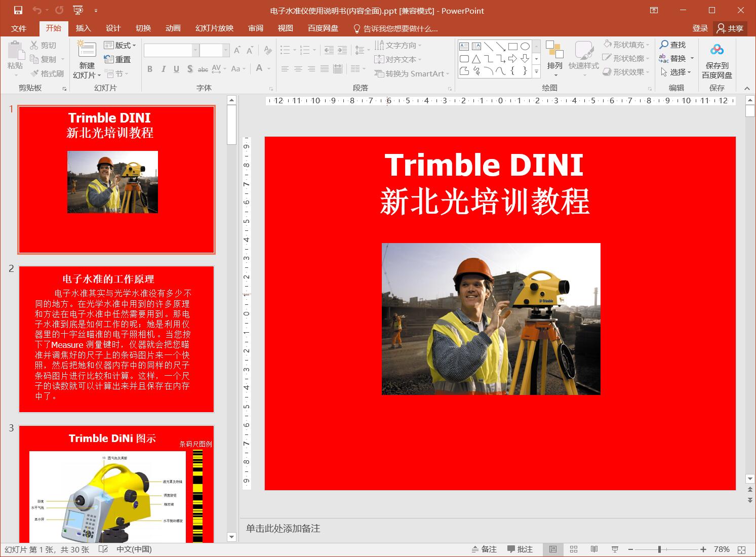The width and height of the screenshot is (756, 557).
Task: Convert text to SmartArt 转换为 SmartArt
Action: [x=412, y=73]
